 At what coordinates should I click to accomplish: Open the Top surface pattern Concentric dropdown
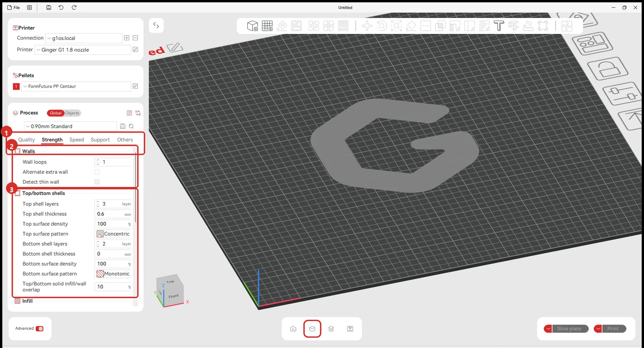(112, 234)
